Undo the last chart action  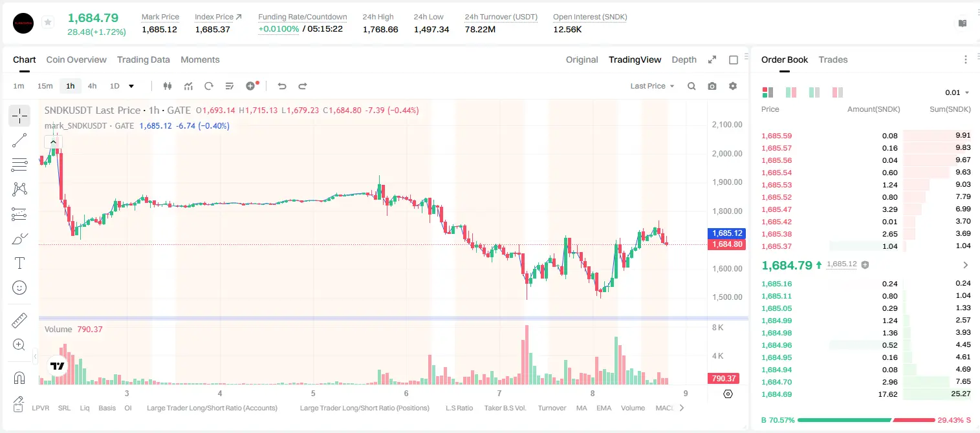click(x=281, y=86)
